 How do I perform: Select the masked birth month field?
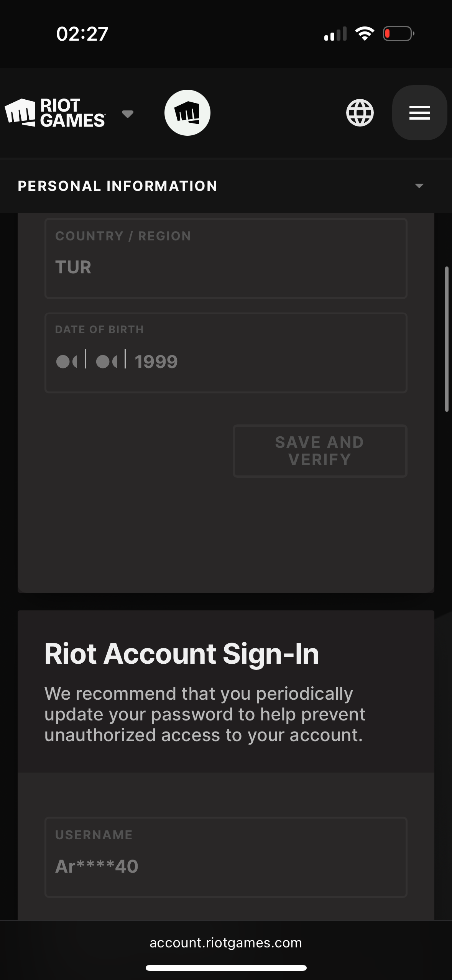107,362
